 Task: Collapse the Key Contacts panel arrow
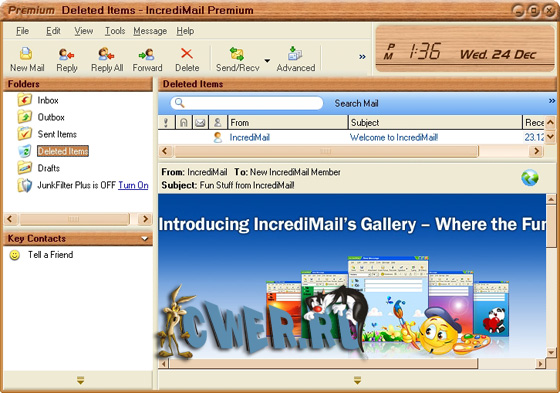point(145,238)
